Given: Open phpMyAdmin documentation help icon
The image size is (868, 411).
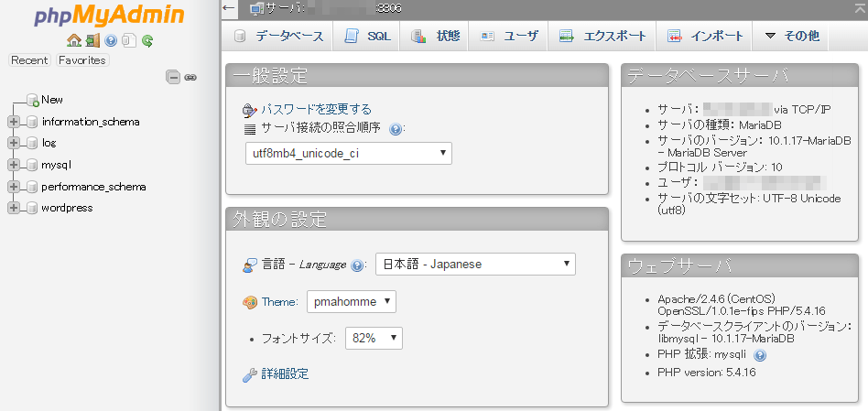Looking at the screenshot, I should coord(111,40).
